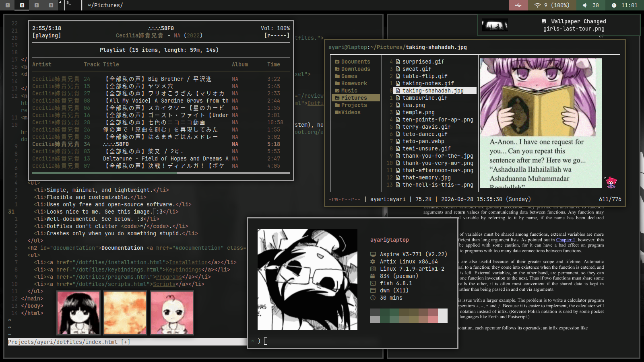This screenshot has height=362, width=644.
Task: Click the clock icon beside 11:01
Action: 614,5
